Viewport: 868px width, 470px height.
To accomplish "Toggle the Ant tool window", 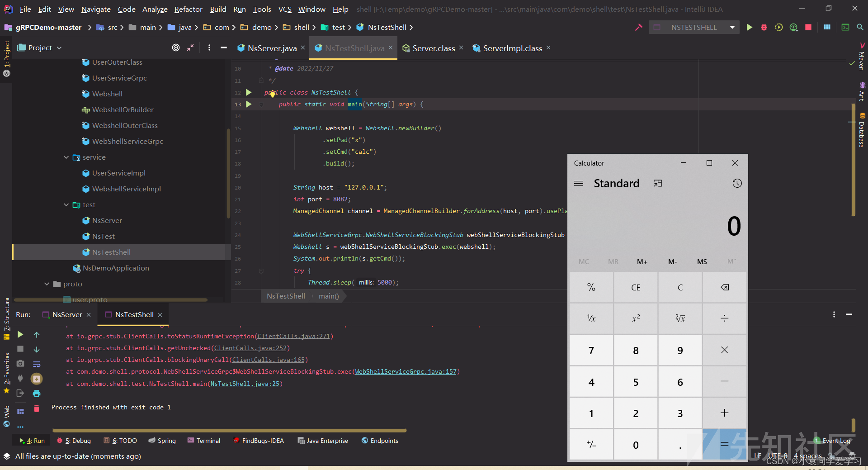I will tap(862, 91).
